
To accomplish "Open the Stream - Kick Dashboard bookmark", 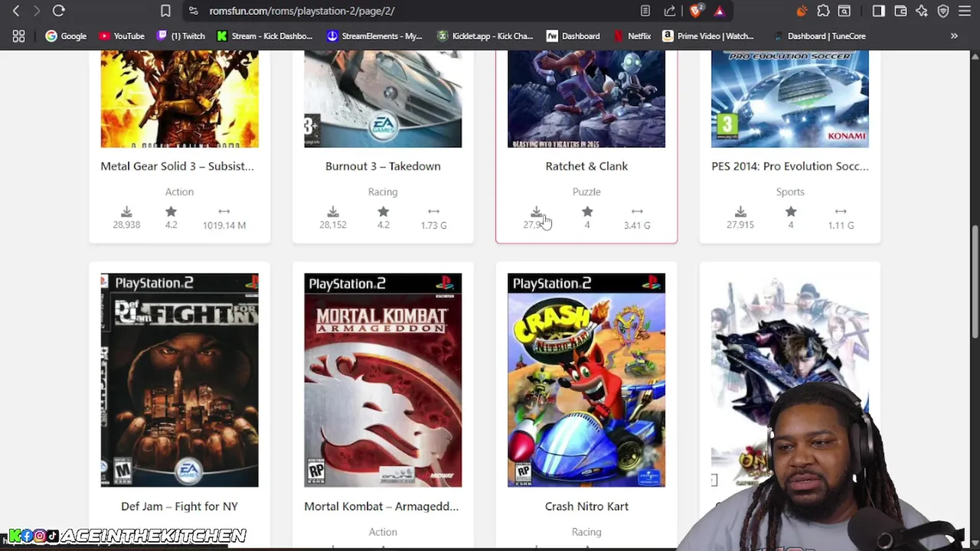I will click(x=265, y=36).
